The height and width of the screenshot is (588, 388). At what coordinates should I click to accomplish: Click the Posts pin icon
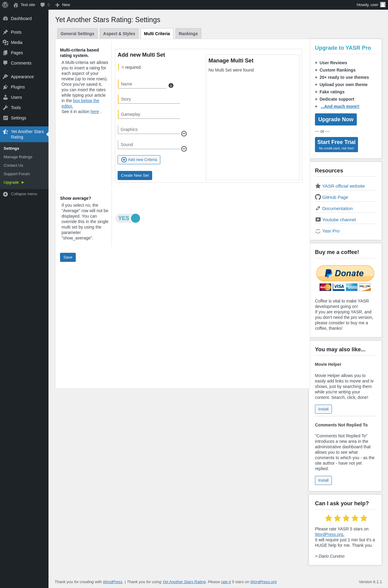coord(5,32)
